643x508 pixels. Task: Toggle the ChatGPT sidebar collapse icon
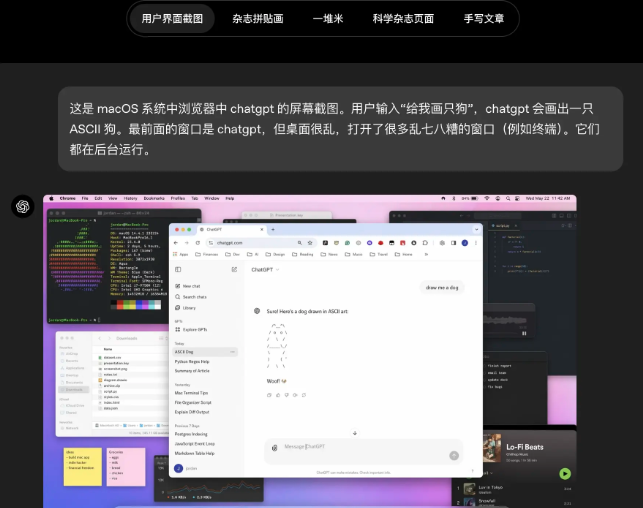[178, 269]
